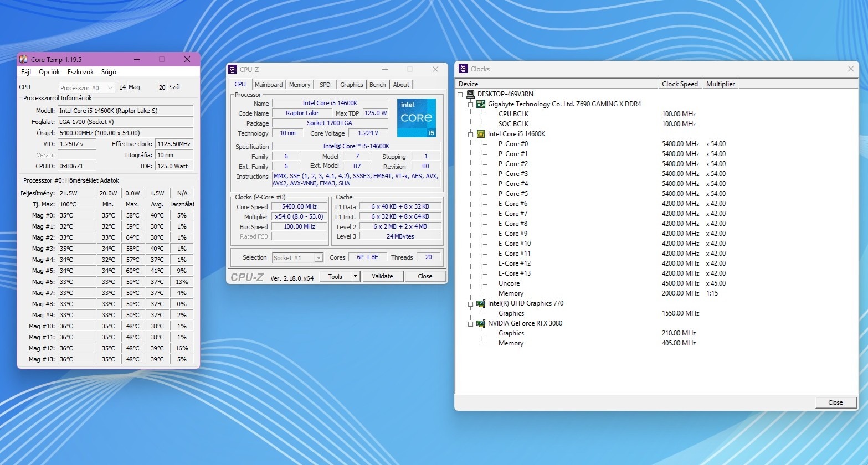Collapse the DESKTOP-469V3RN tree node
Image resolution: width=868 pixels, height=465 pixels.
point(461,94)
